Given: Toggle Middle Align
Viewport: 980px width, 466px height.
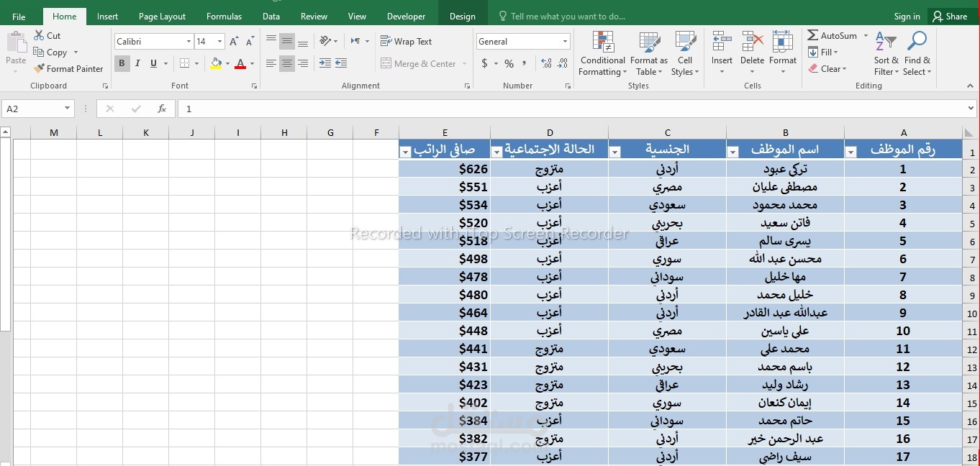Looking at the screenshot, I should point(287,42).
